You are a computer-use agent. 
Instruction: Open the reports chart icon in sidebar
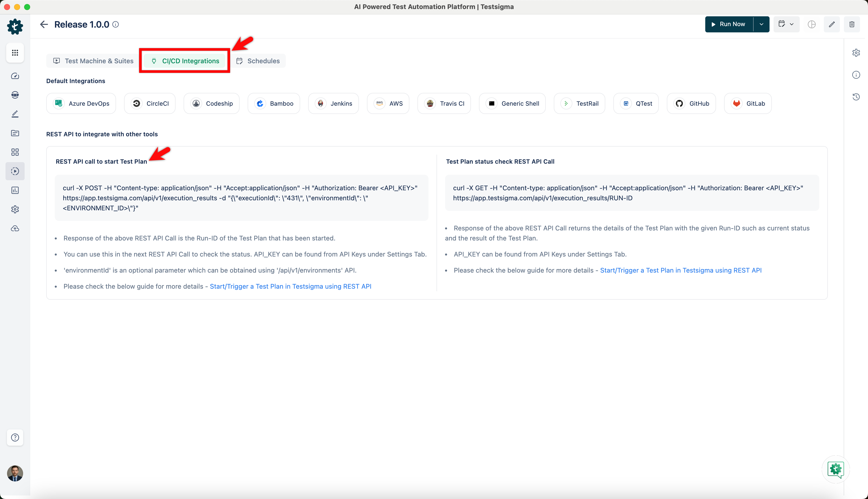(15, 190)
